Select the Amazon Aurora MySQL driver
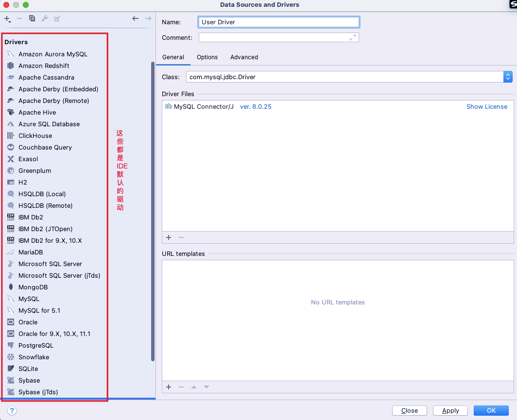The width and height of the screenshot is (517, 420). [x=53, y=54]
